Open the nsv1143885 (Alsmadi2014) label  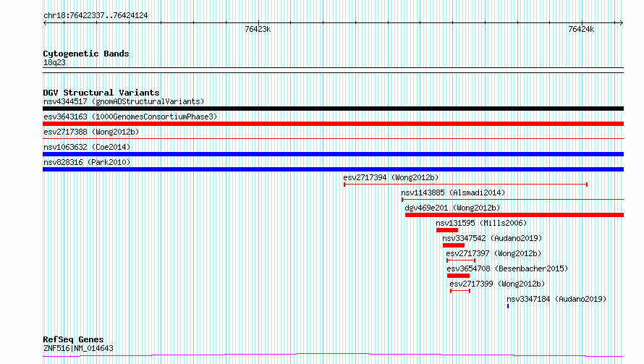[453, 192]
